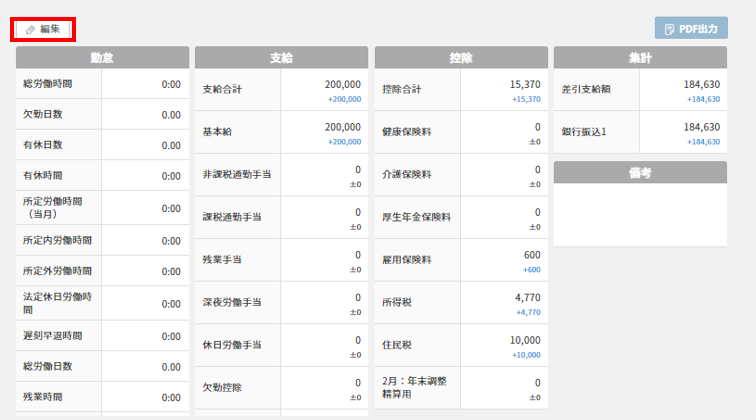Select the 支給 section header
This screenshot has width=756, height=420.
pos(281,58)
